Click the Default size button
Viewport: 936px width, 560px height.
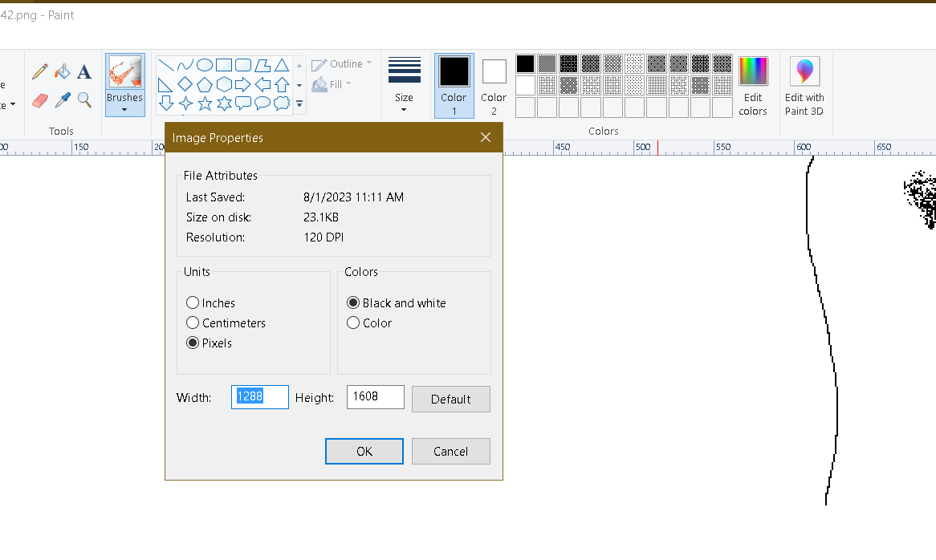[x=450, y=399]
